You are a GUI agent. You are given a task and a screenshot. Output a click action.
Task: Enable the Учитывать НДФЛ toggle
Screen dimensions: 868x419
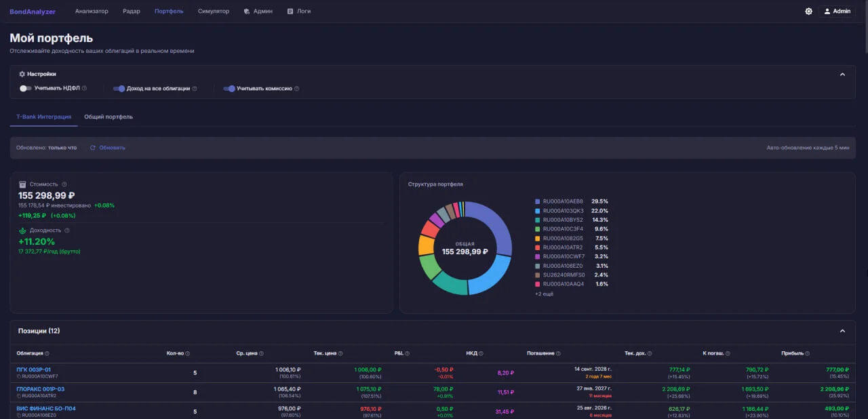click(x=25, y=88)
